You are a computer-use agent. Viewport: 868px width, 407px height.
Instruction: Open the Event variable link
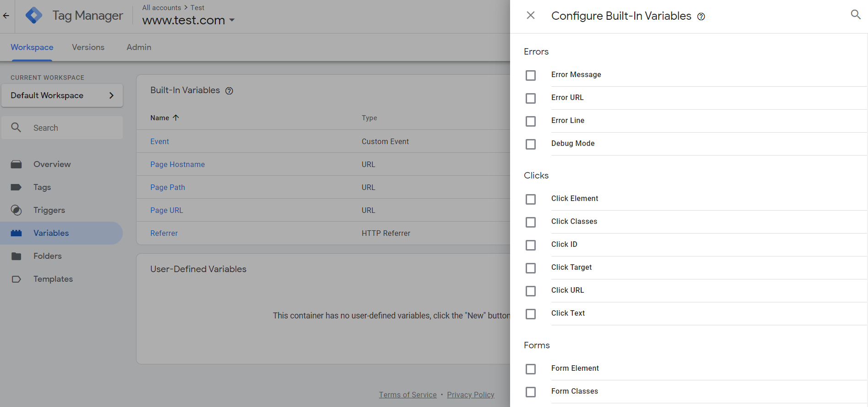click(x=159, y=141)
